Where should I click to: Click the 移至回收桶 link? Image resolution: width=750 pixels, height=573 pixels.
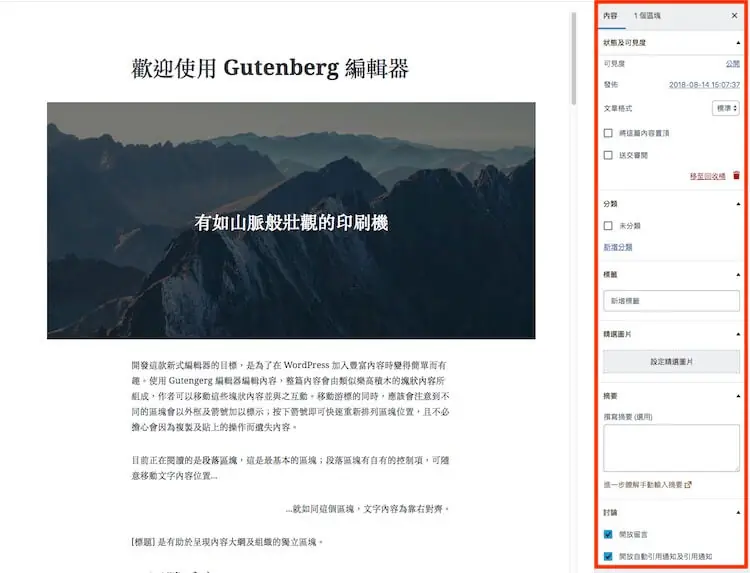tap(707, 176)
